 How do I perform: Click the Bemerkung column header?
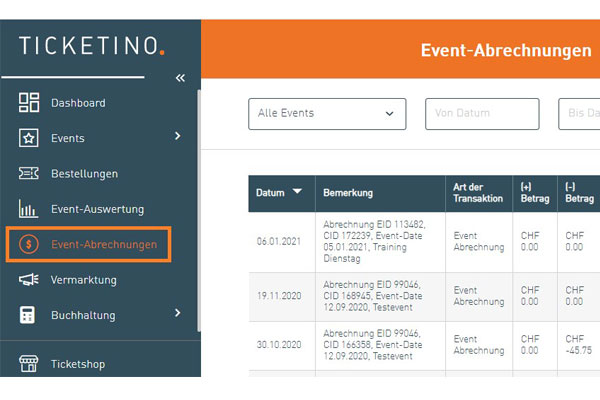coord(348,193)
